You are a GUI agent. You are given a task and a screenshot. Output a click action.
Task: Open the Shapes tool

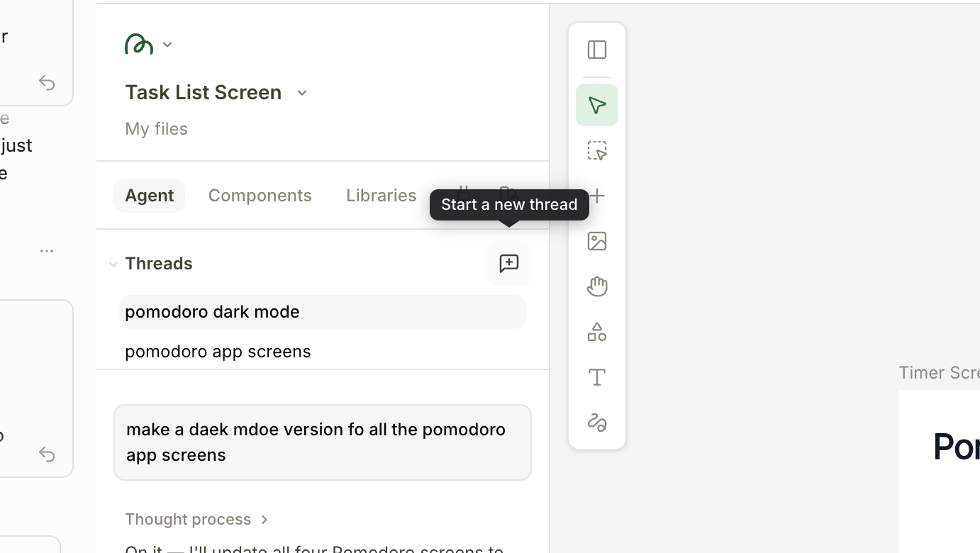[597, 332]
